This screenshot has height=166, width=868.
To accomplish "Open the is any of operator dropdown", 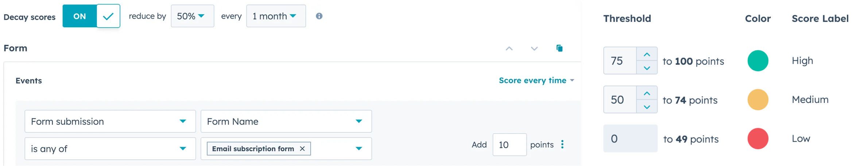I will 110,149.
